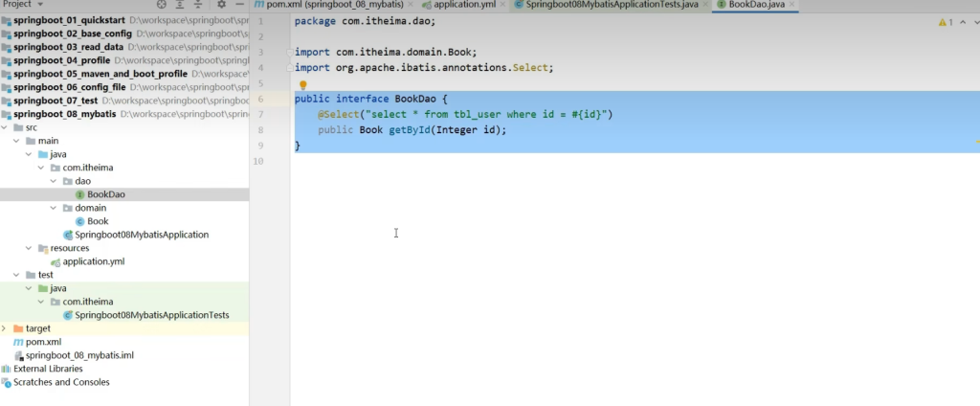Close the pom.xml editor tab
The height and width of the screenshot is (406, 980).
pos(411,6)
